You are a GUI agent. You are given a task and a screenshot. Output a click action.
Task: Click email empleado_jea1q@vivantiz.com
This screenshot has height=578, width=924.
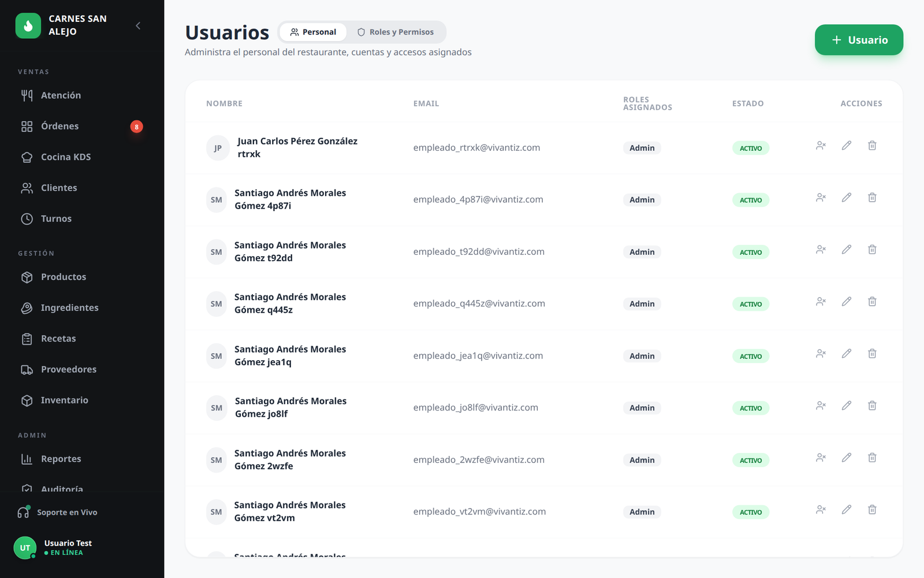pos(478,355)
